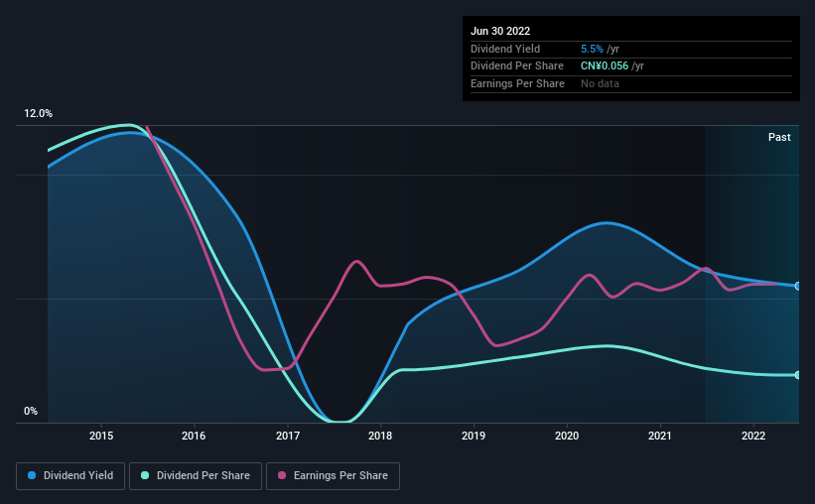Click the 12.0% y-axis label

[38, 114]
